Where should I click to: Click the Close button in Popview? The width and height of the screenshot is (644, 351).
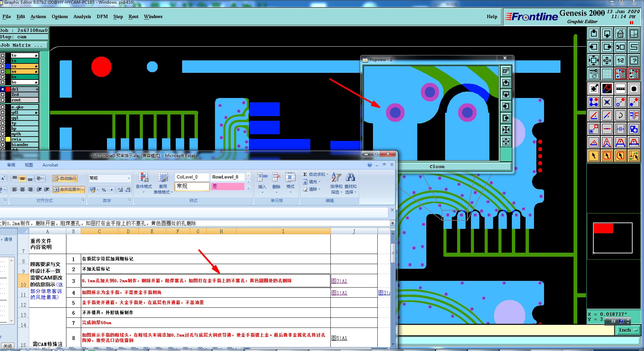click(x=437, y=167)
